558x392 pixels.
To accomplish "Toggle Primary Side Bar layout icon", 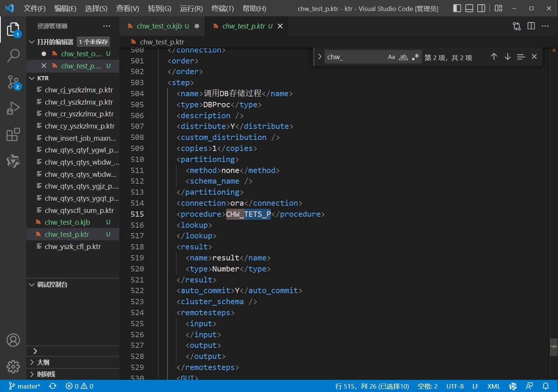I will coord(457,8).
